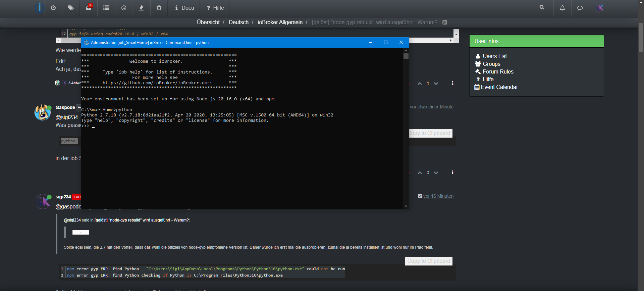
Task: Click the browser page's vertical scrollbar thumb
Action: 641,37
